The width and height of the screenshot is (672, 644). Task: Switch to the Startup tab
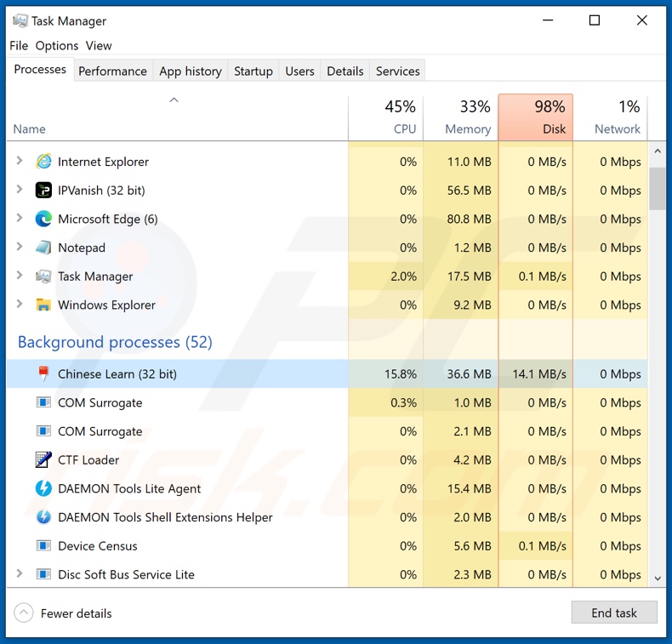(253, 71)
